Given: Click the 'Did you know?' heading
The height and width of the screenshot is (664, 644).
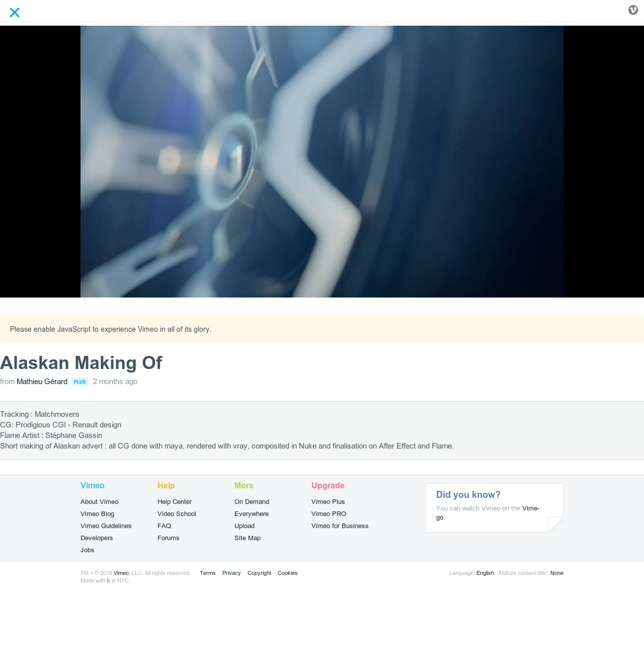Looking at the screenshot, I should tap(468, 495).
